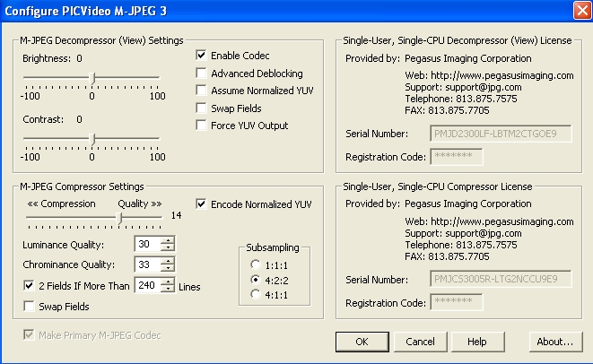The width and height of the screenshot is (593, 364).
Task: Increase Luminance Quality with up arrow
Action: pos(167,240)
